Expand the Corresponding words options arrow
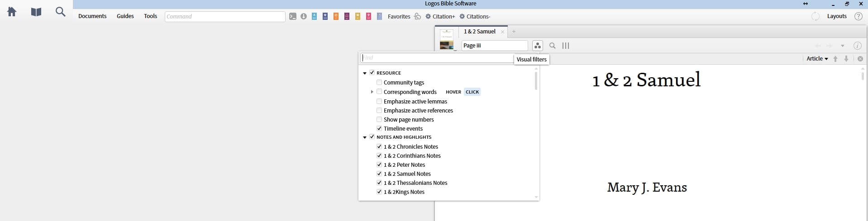The height and width of the screenshot is (221, 868). (x=372, y=92)
